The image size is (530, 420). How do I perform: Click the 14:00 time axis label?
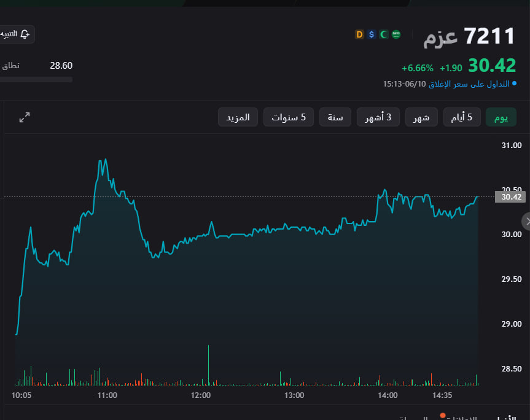388,395
